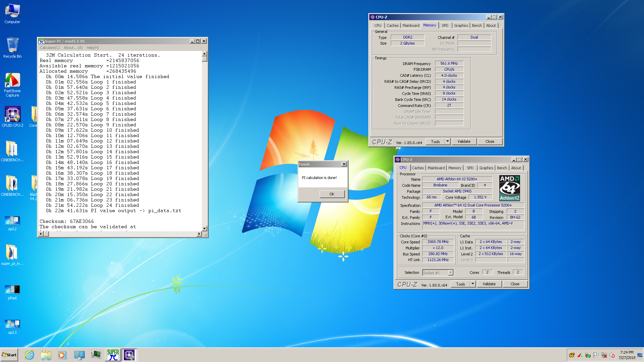This screenshot has width=644, height=362.
Task: Open the Control Panel taskbar icon
Action: [x=79, y=355]
